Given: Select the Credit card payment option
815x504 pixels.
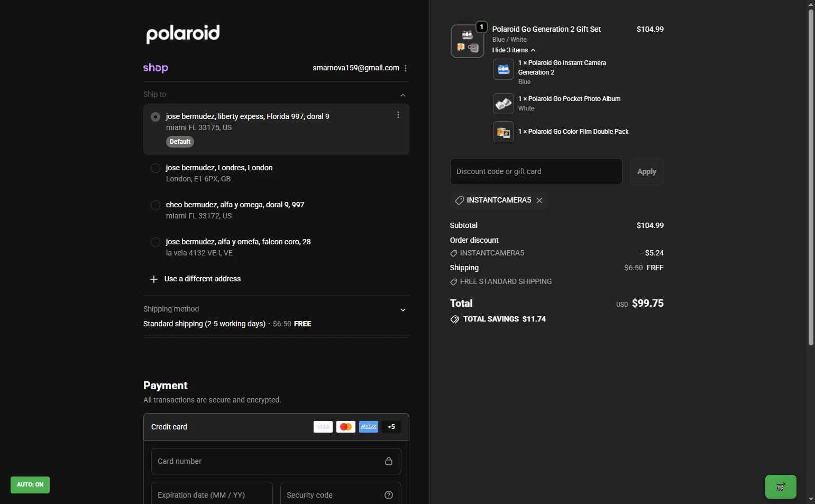Looking at the screenshot, I should (276, 427).
